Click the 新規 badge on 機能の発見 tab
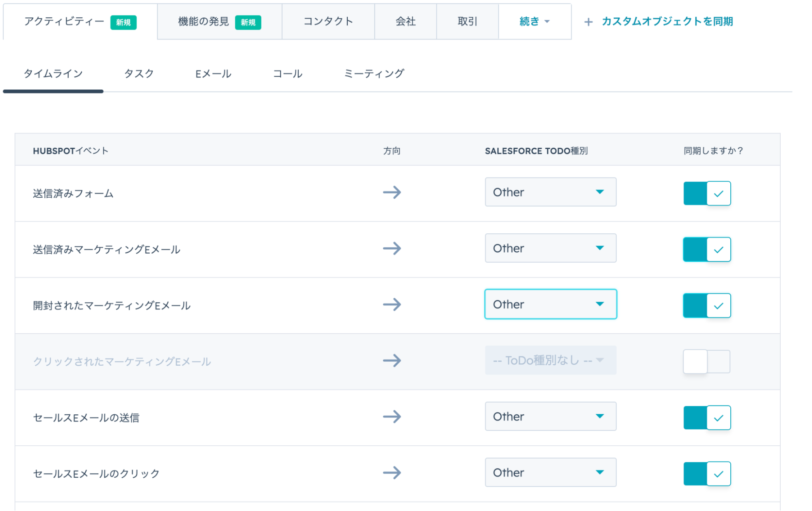 pyautogui.click(x=248, y=22)
